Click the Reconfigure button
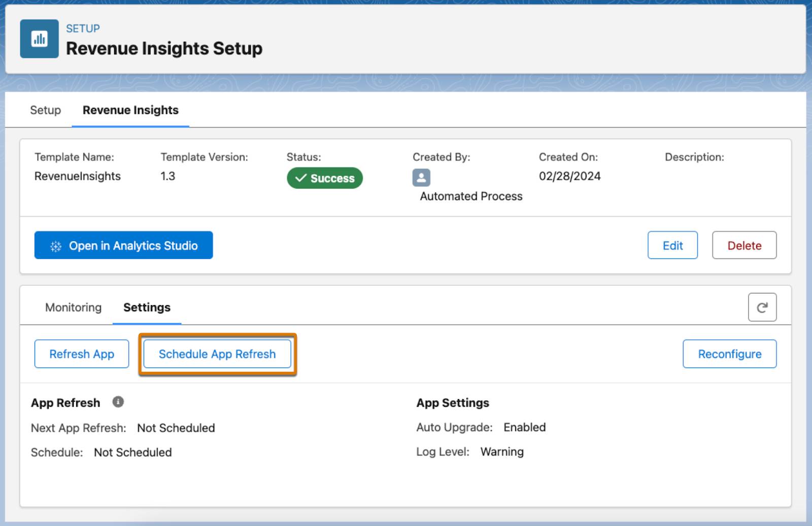812x526 pixels. (729, 354)
